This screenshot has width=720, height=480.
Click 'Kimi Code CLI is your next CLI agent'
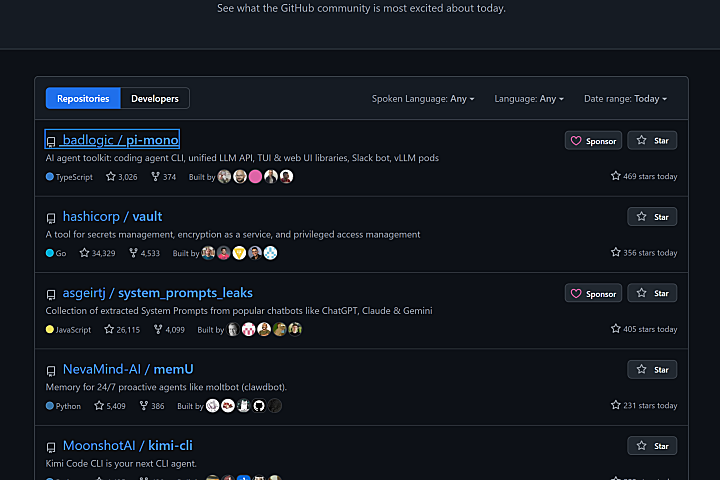121,463
